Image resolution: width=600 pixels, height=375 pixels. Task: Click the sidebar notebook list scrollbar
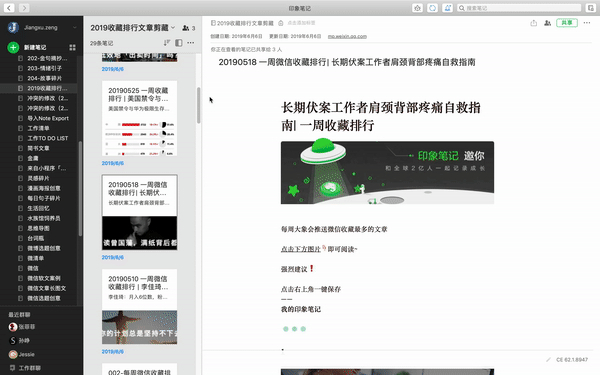pyautogui.click(x=80, y=189)
